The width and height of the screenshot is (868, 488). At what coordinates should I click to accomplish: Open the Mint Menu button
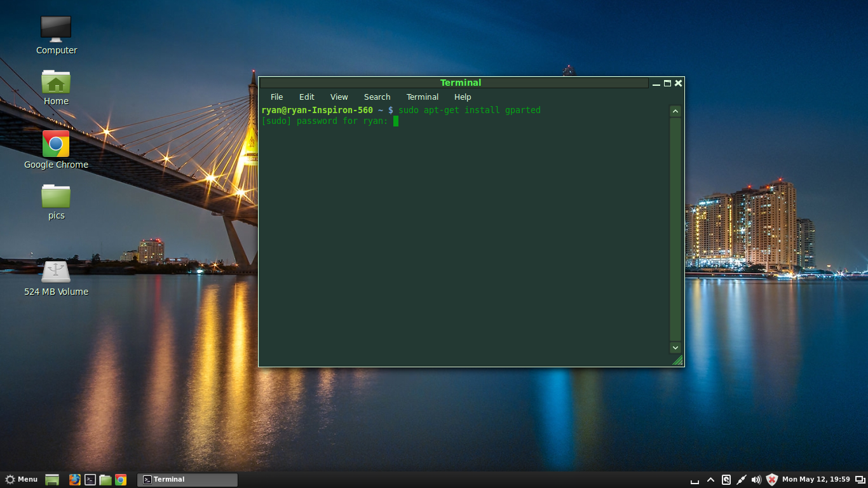(21, 480)
